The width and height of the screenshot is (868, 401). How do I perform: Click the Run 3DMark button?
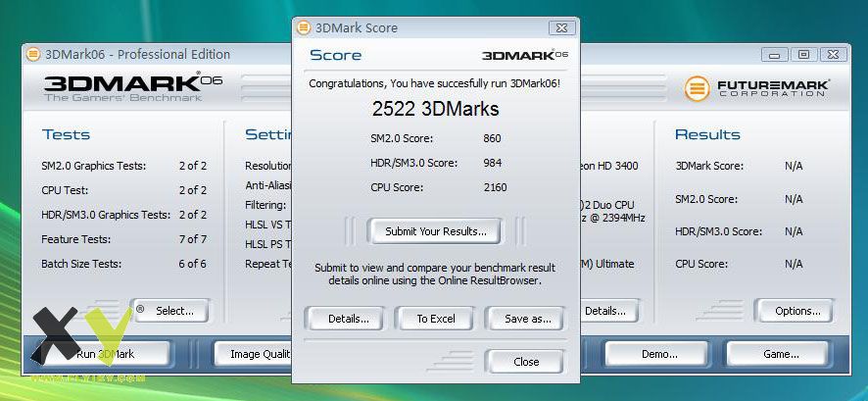click(105, 354)
